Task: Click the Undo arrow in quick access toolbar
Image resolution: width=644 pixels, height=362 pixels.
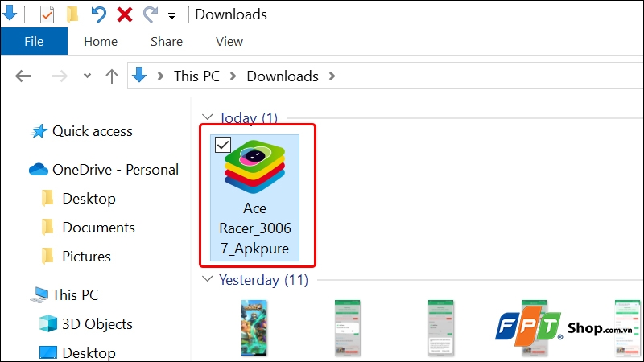Action: coord(98,14)
